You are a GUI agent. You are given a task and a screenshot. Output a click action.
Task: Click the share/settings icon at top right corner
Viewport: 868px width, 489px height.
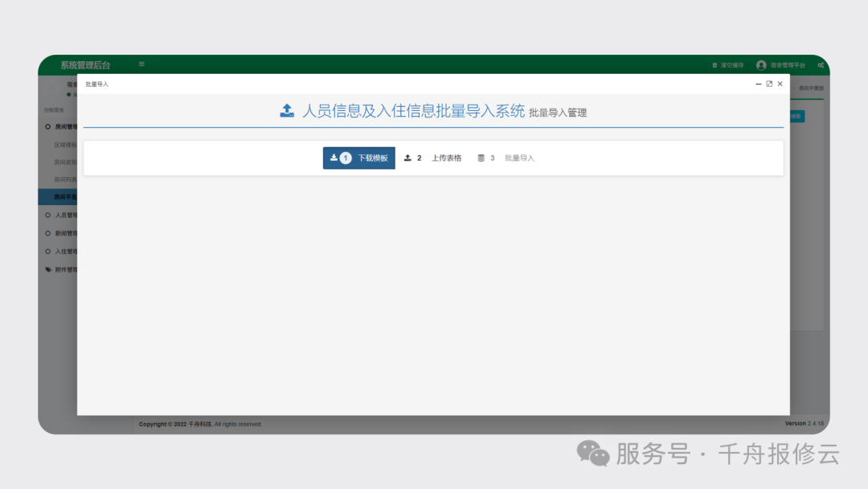(821, 64)
